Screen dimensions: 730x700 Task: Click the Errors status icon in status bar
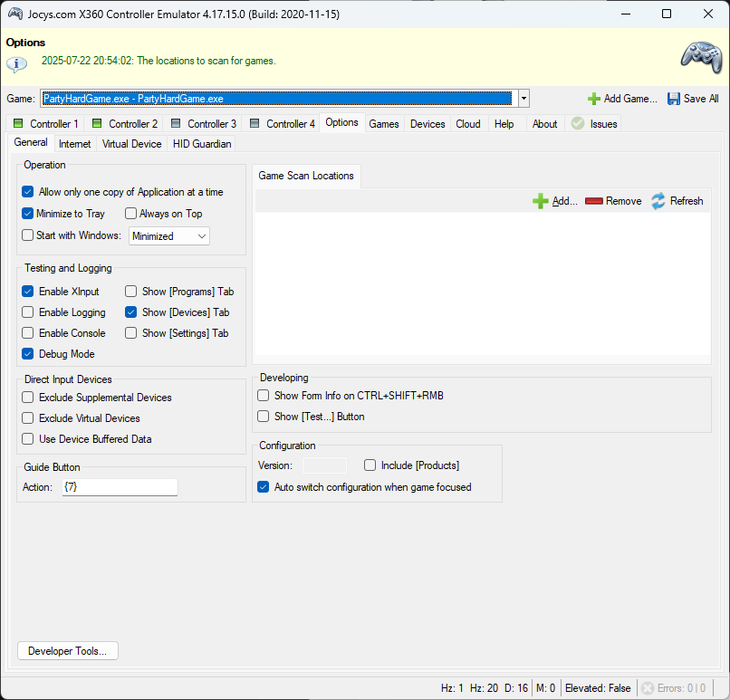[648, 688]
